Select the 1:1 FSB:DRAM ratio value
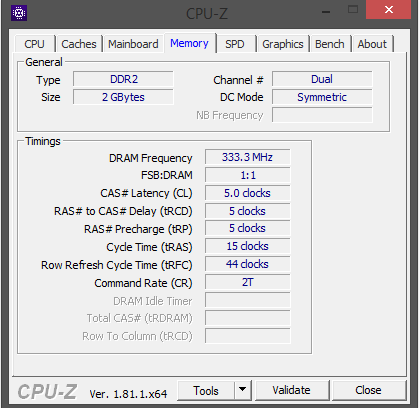420x408 pixels. 247,175
